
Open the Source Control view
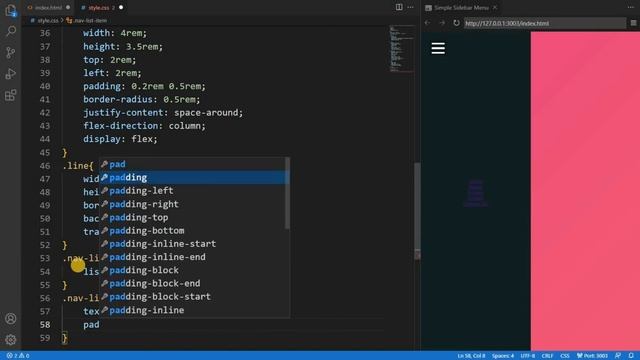click(x=11, y=52)
